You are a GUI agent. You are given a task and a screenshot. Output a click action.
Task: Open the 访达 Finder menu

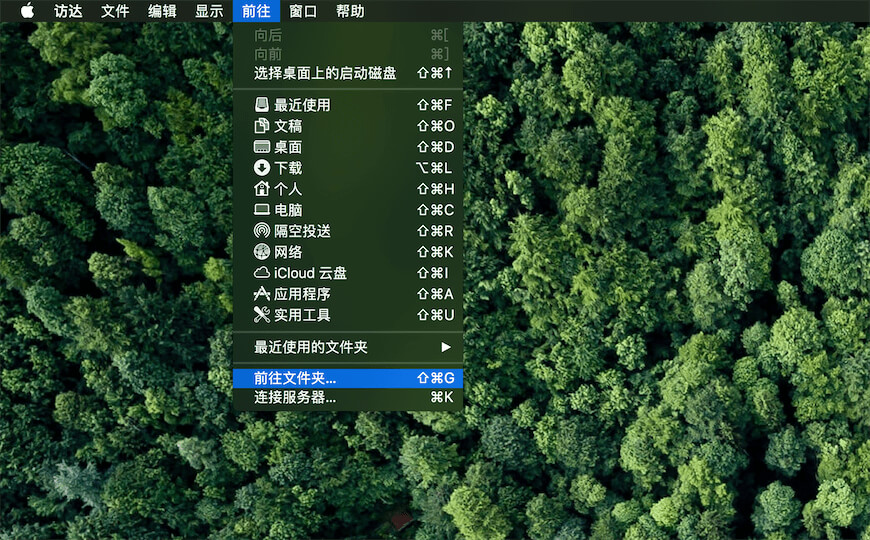[68, 11]
